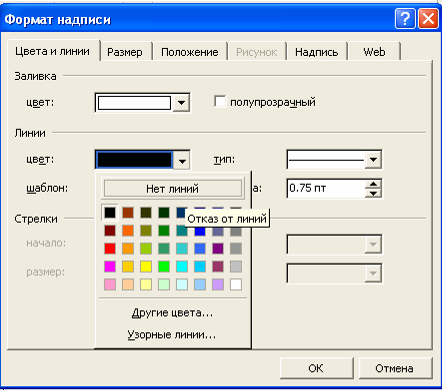Select the magenta pink color swatch
The height and width of the screenshot is (390, 442).
pyautogui.click(x=110, y=266)
